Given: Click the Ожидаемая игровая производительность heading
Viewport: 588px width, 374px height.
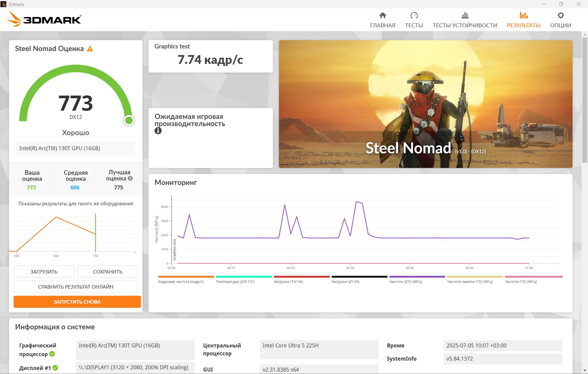Looking at the screenshot, I should coord(190,120).
